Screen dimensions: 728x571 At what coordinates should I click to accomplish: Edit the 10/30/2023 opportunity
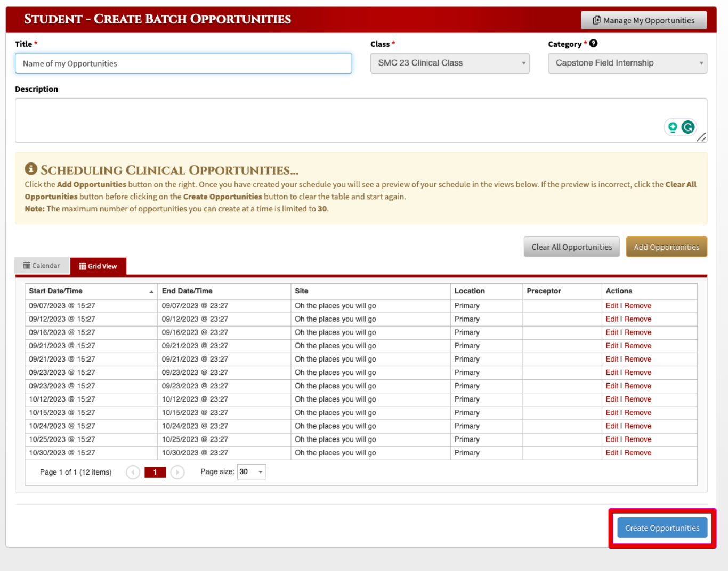tap(612, 453)
